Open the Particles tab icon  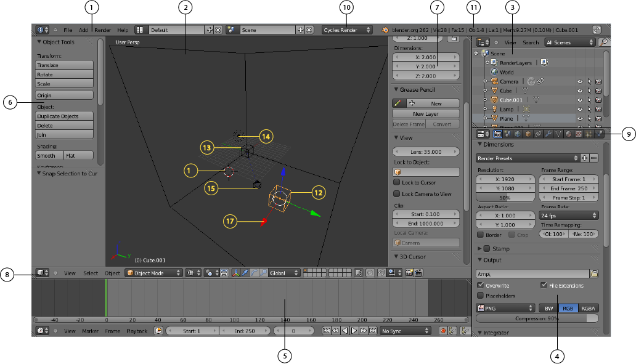[x=589, y=134]
